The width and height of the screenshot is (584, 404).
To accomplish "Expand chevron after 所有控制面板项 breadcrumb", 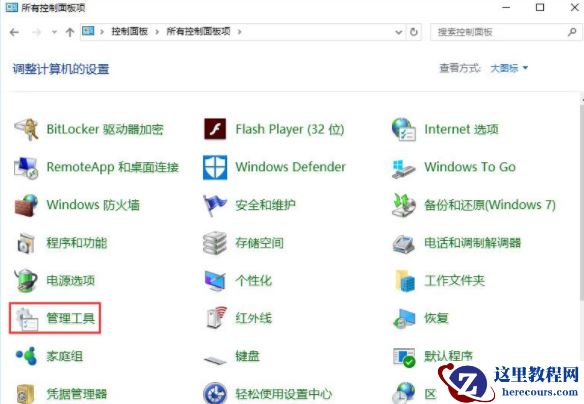I will click(239, 32).
